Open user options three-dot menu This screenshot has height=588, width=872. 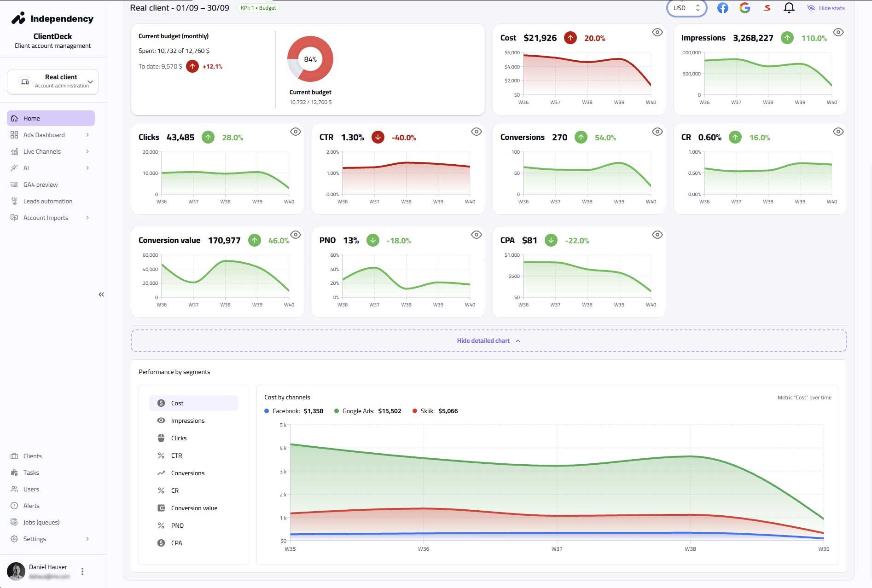[x=82, y=571]
